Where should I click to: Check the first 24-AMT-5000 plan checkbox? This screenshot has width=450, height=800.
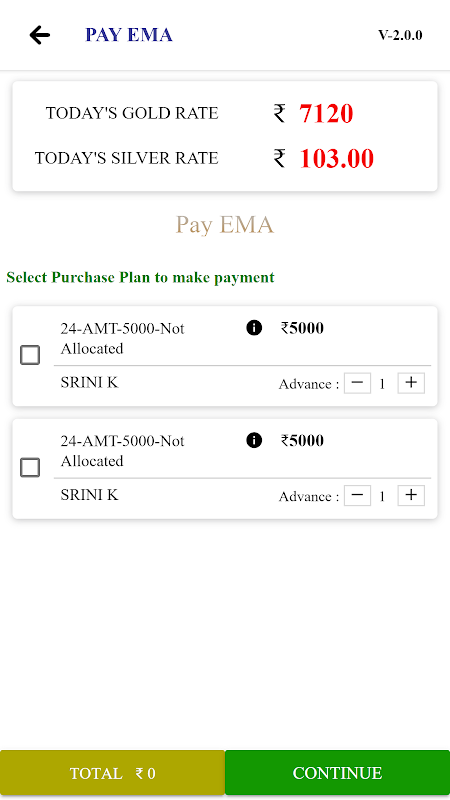[30, 355]
